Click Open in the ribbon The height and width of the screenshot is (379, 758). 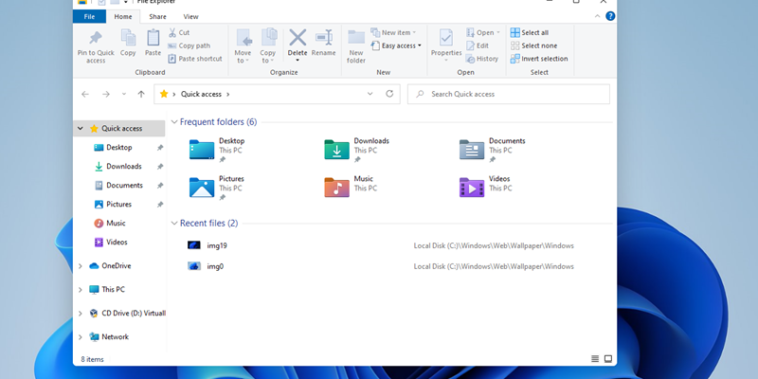[483, 32]
